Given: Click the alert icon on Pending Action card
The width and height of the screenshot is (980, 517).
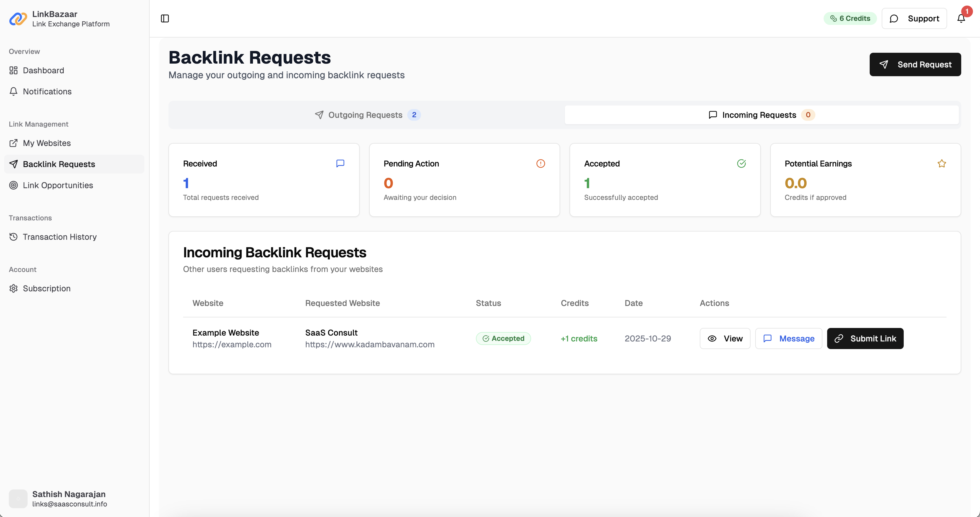Looking at the screenshot, I should (x=540, y=164).
